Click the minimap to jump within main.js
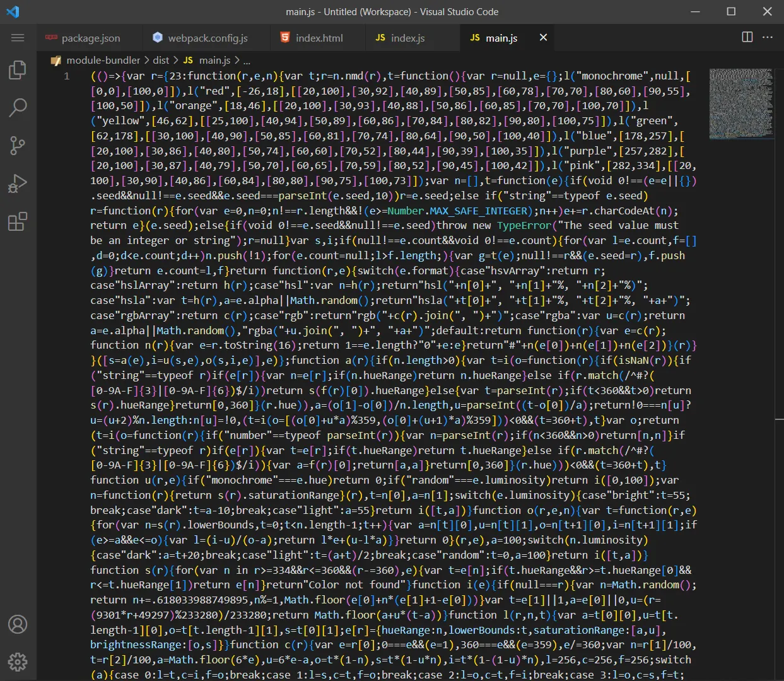 tap(742, 104)
